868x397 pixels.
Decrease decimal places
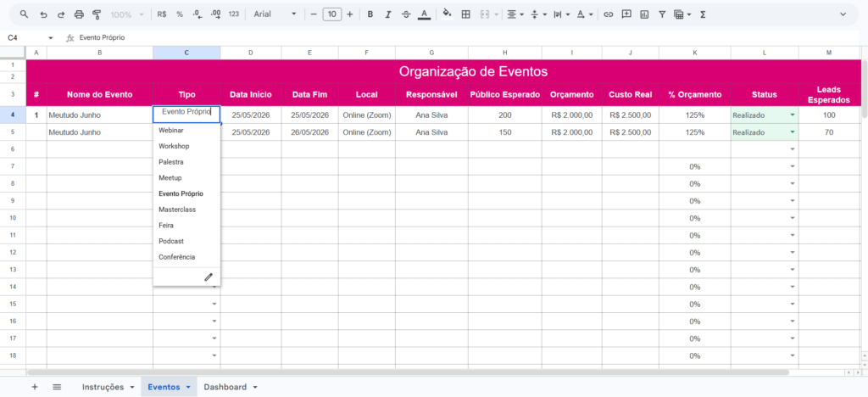[x=198, y=14]
